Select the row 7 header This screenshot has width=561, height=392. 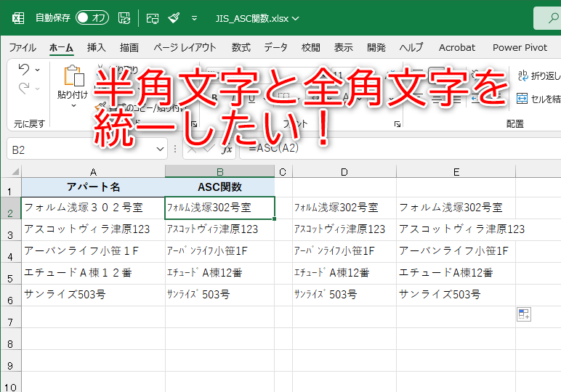(x=11, y=317)
